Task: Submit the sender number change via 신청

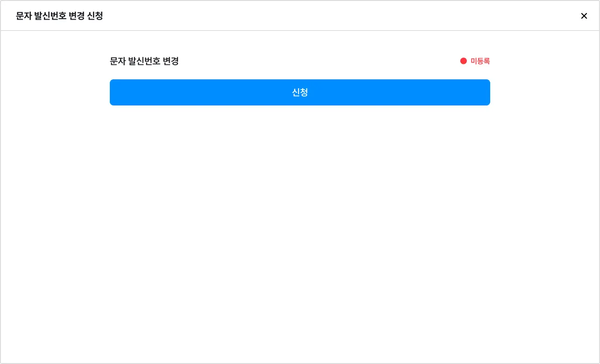Action: coord(300,92)
